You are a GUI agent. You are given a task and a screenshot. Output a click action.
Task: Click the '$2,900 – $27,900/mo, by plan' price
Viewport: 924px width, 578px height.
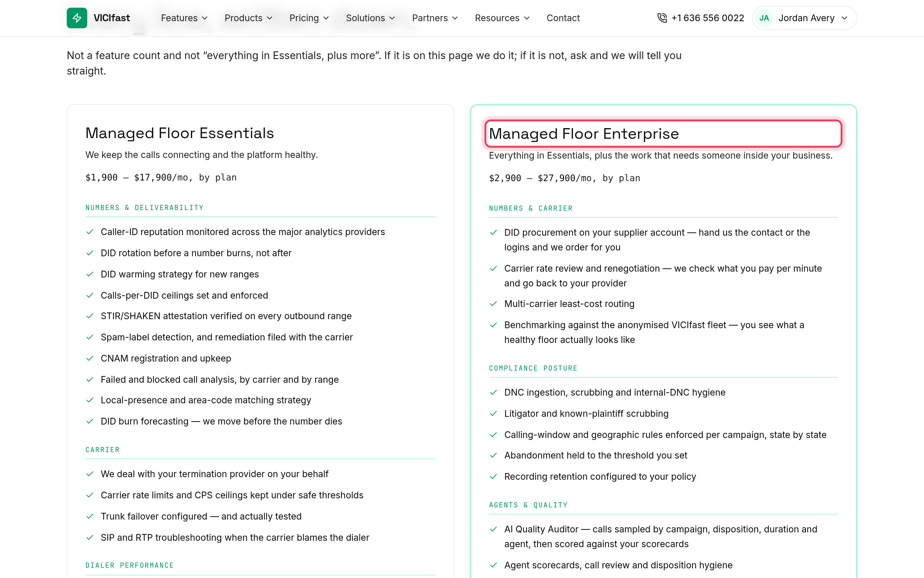pos(564,178)
